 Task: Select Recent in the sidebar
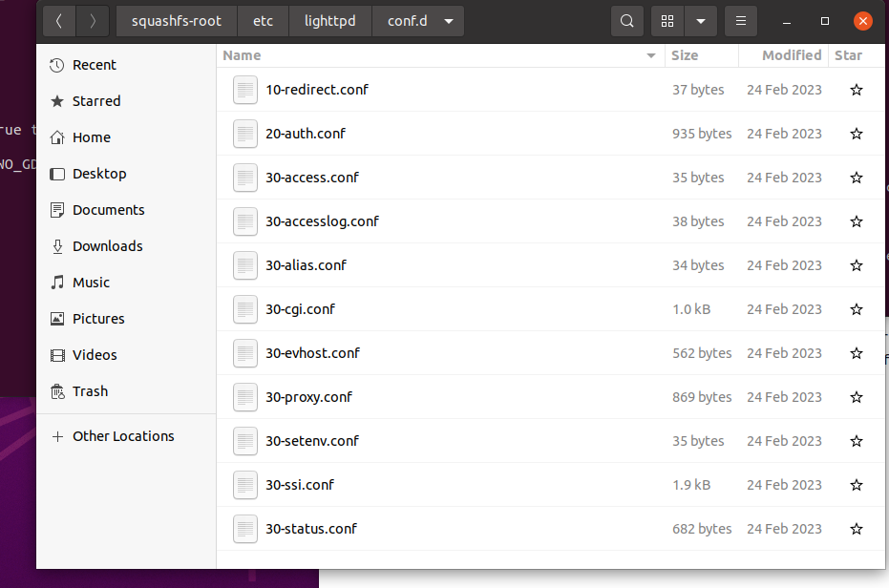coord(94,65)
